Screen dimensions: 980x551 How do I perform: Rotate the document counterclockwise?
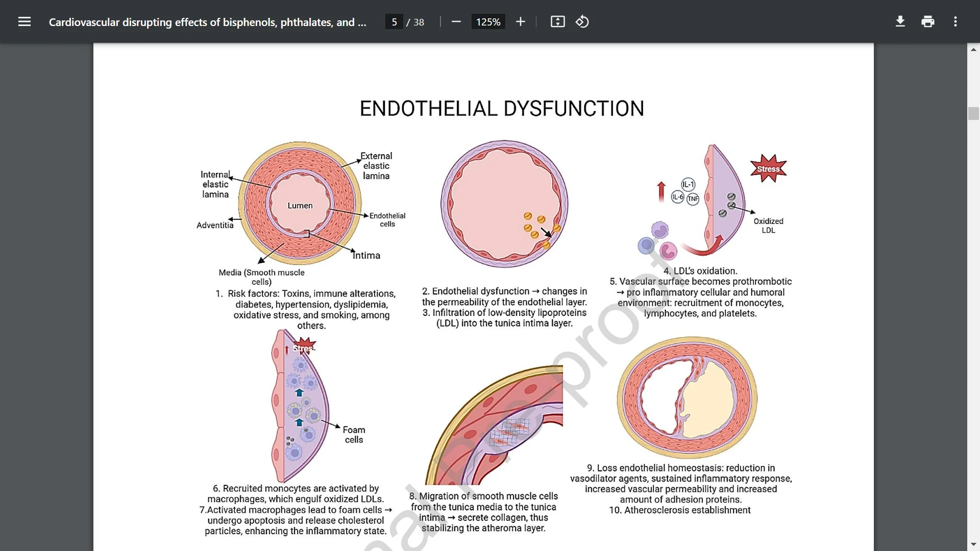(582, 21)
